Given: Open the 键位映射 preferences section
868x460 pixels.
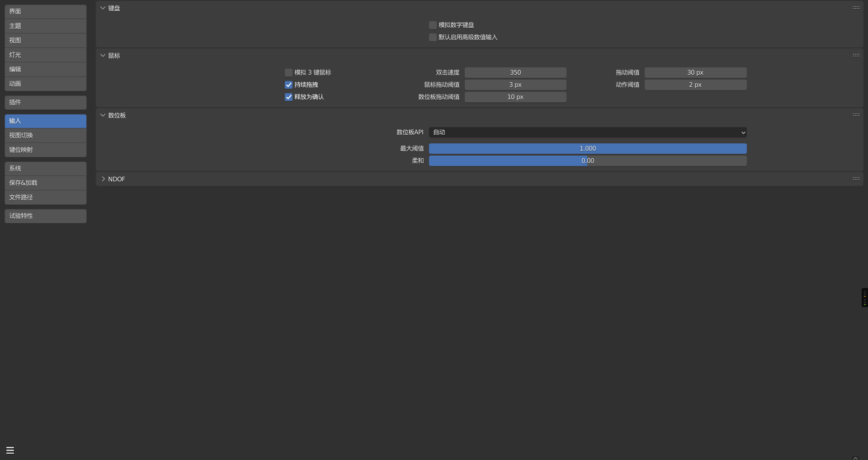Looking at the screenshot, I should [x=46, y=150].
